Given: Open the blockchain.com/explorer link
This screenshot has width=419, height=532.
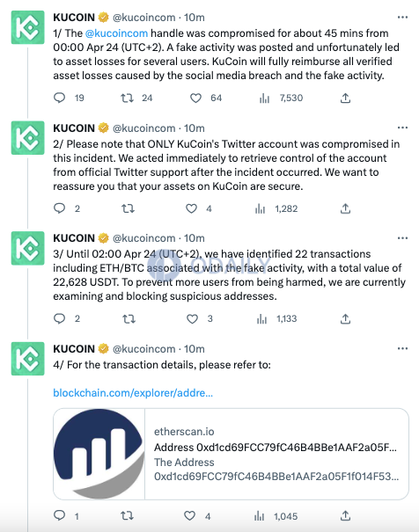Looking at the screenshot, I should (x=133, y=393).
